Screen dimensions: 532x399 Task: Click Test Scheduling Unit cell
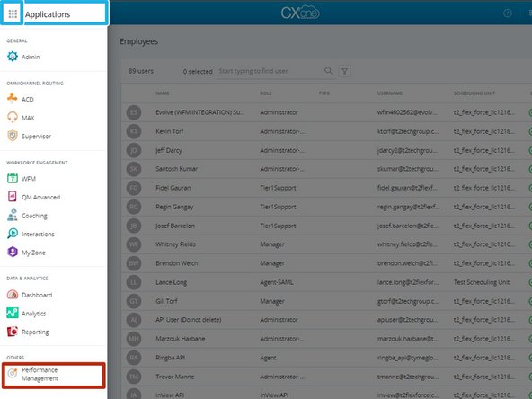481,282
